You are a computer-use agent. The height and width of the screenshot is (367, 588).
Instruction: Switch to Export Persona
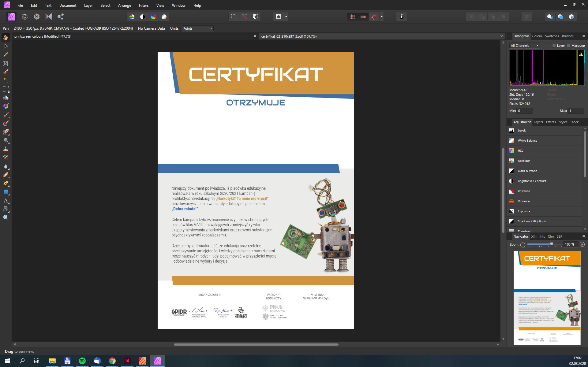click(x=61, y=17)
